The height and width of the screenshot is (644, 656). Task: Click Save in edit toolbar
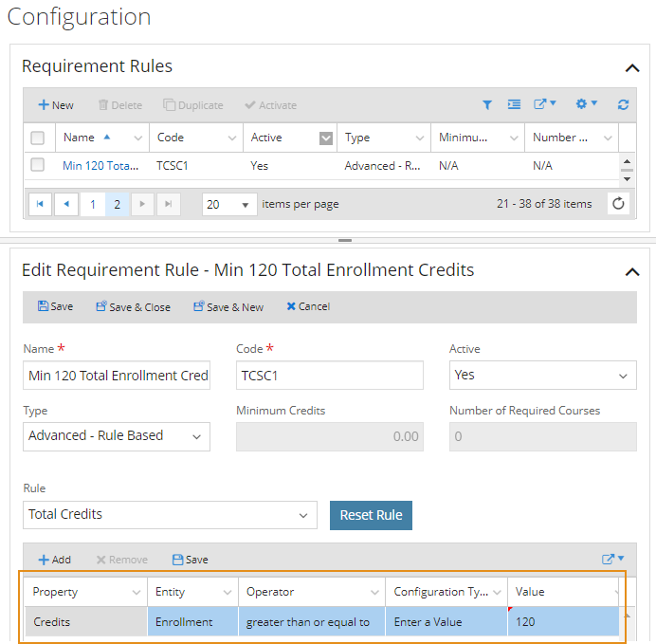point(55,306)
